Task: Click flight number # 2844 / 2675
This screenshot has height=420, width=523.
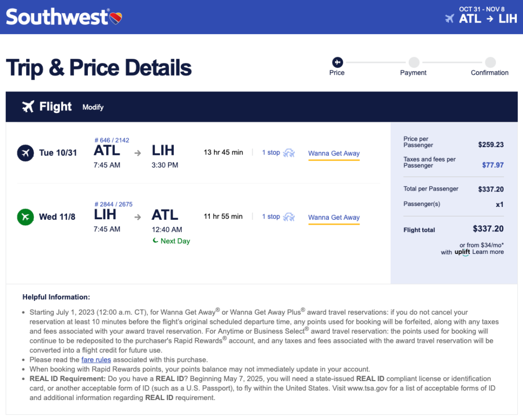Action: point(113,204)
